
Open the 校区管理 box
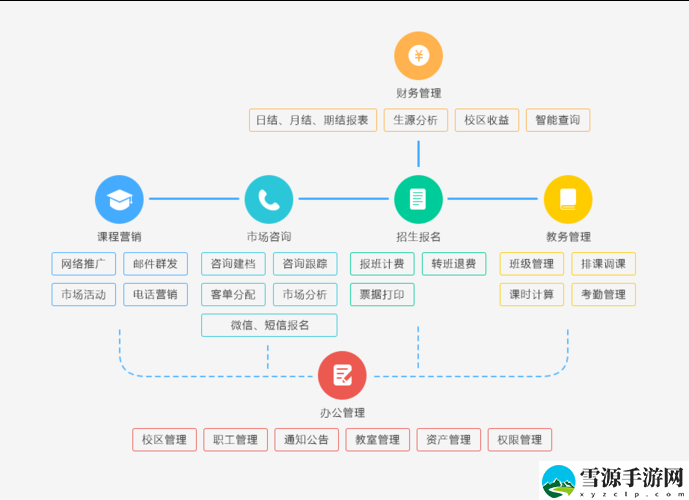[x=164, y=440]
